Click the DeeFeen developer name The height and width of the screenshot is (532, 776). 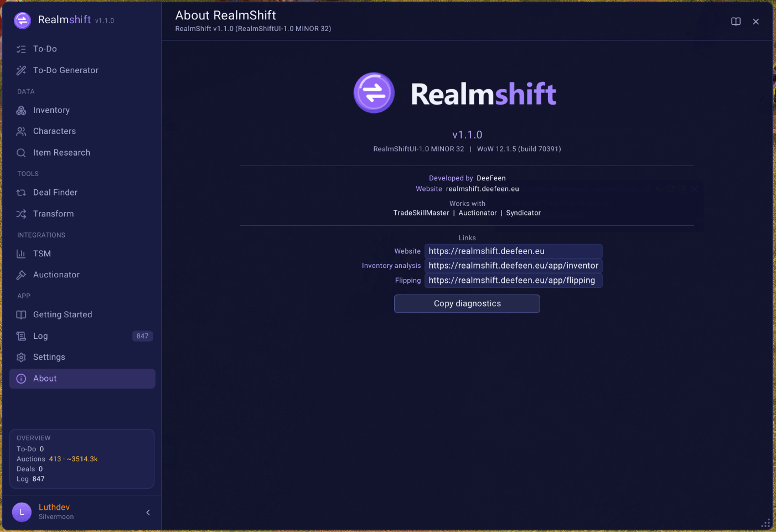[x=491, y=178]
